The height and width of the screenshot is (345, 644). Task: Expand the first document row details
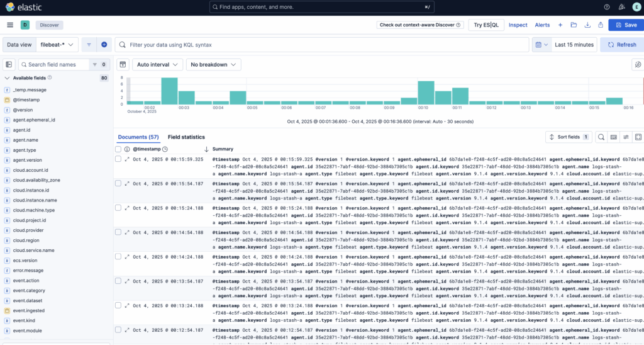127,159
